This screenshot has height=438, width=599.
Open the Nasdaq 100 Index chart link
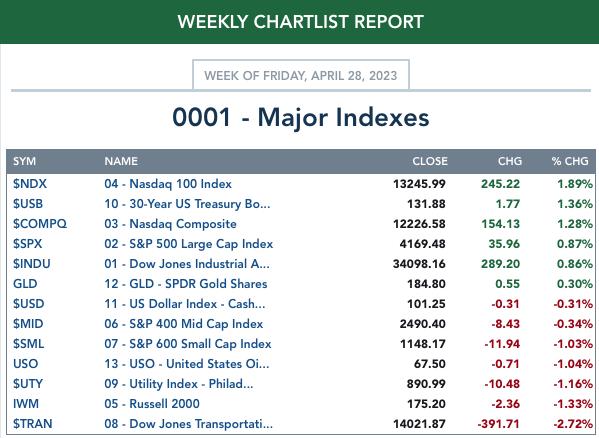click(x=168, y=184)
